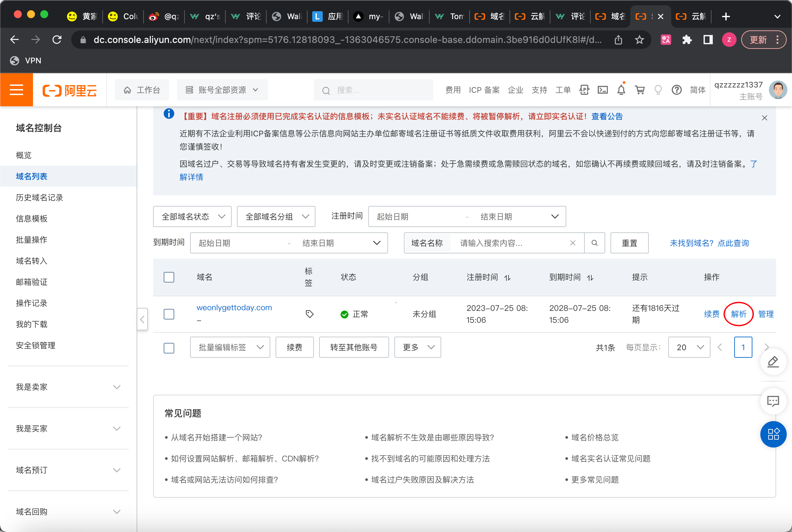Viewport: 792px width, 532px height.
Task: Expand 我是卖家 section
Action: coord(68,387)
